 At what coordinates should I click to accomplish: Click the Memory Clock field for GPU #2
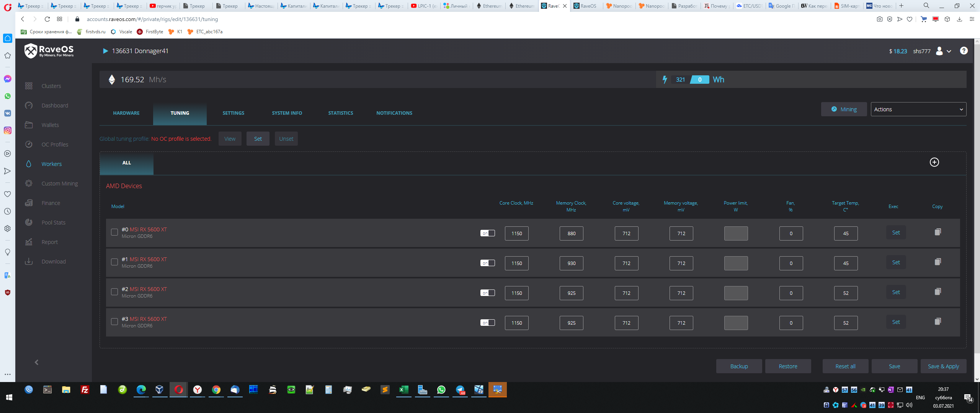tap(571, 293)
